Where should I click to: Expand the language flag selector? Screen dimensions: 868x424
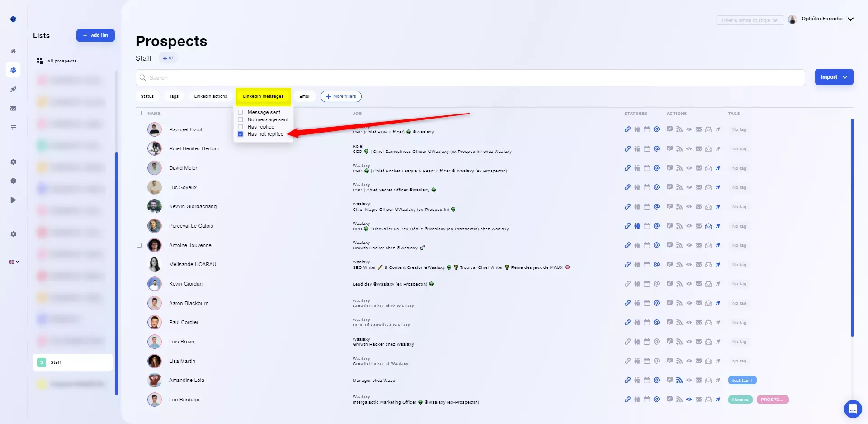[x=14, y=262]
